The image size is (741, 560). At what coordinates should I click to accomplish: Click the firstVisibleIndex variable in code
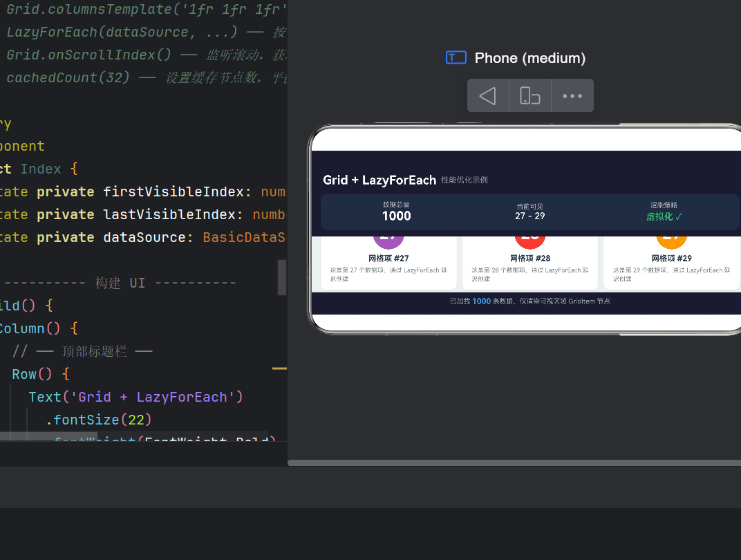tap(173, 192)
